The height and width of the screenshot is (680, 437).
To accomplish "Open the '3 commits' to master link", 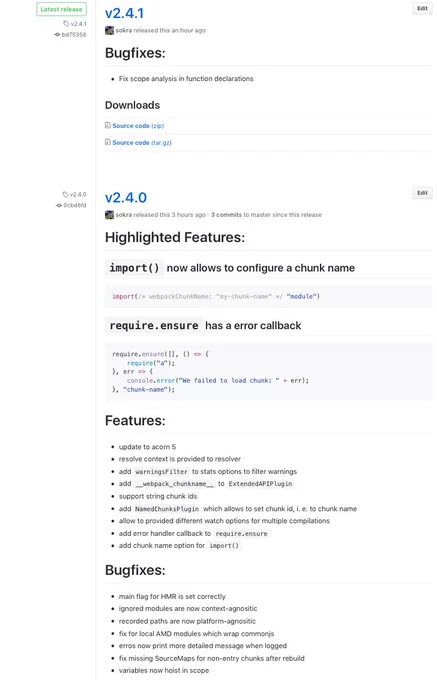I will (x=226, y=215).
